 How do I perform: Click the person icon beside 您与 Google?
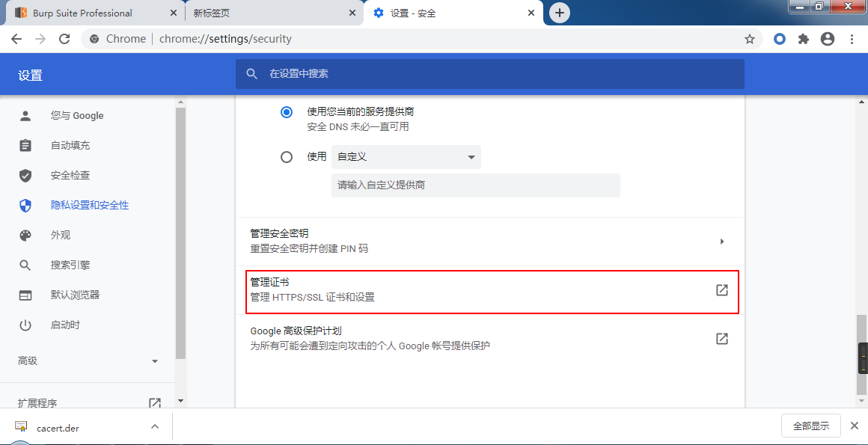click(25, 116)
